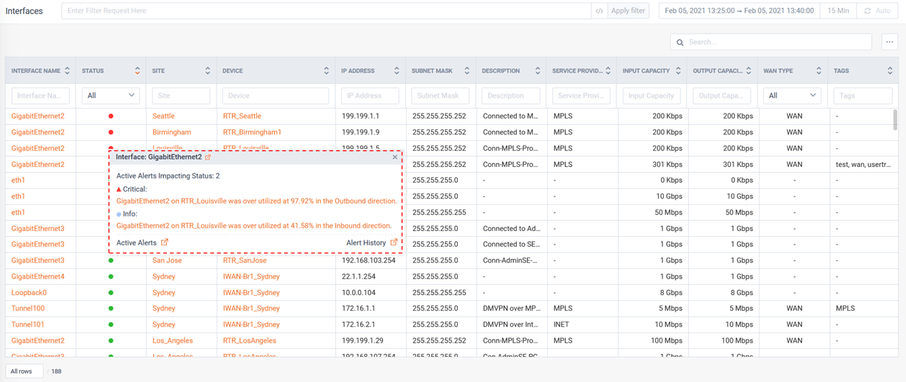Click the Apply filter button
Image resolution: width=906 pixels, height=382 pixels.
[x=628, y=11]
